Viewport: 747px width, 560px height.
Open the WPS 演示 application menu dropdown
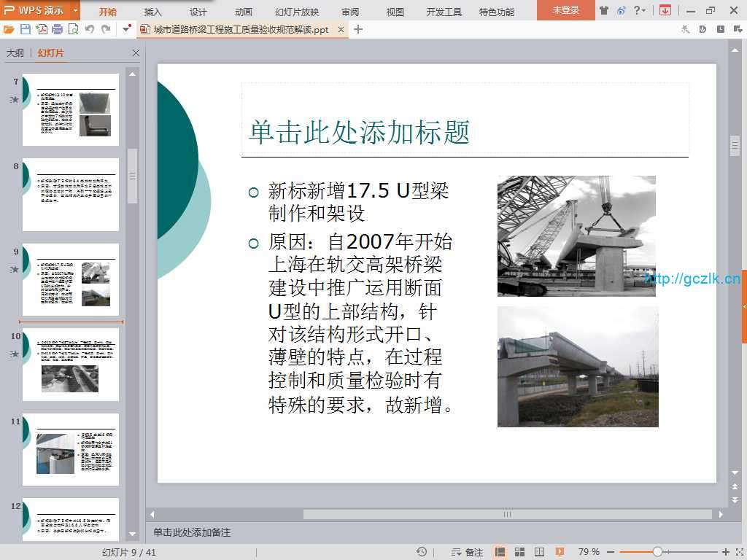point(76,10)
